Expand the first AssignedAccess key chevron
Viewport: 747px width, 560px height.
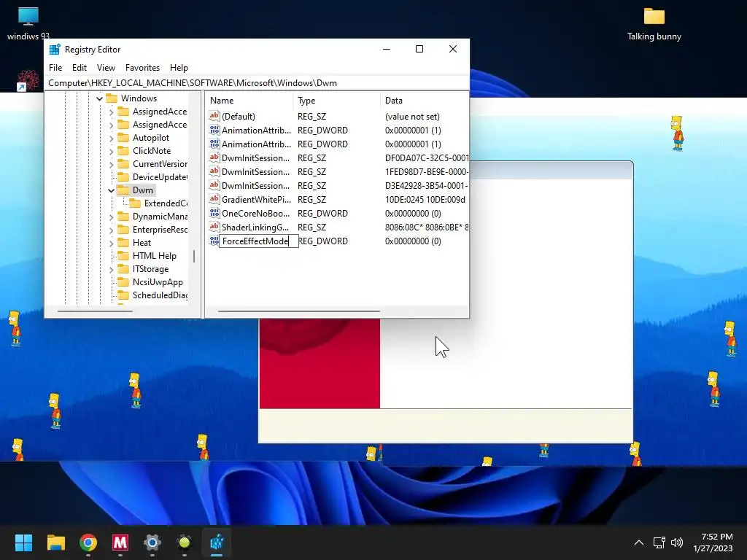(111, 112)
